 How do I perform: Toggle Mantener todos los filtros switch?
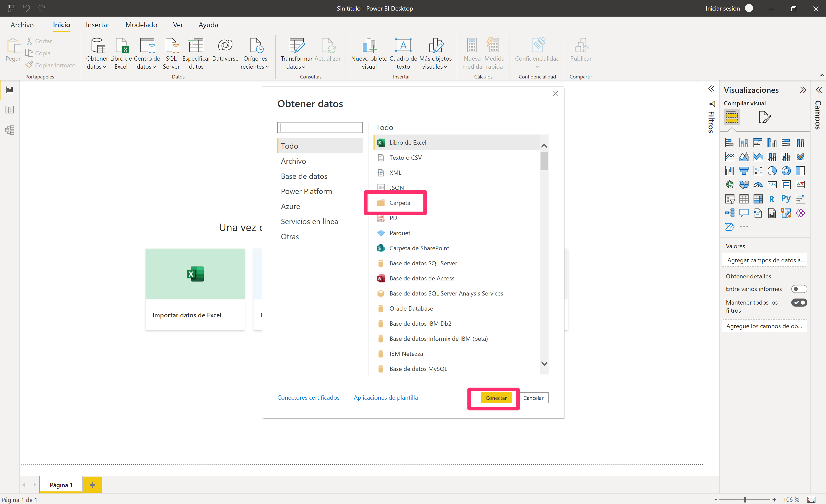click(799, 303)
